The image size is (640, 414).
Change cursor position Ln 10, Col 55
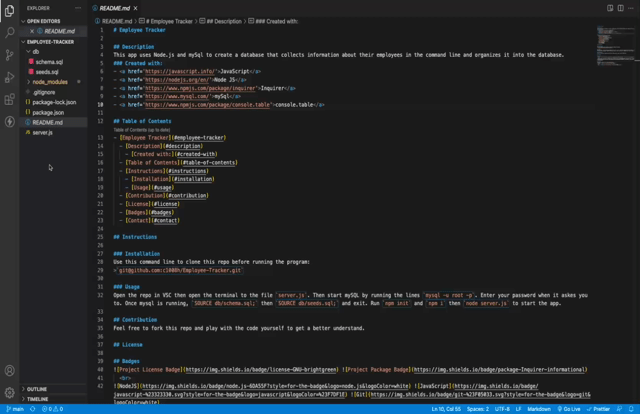[x=446, y=409]
